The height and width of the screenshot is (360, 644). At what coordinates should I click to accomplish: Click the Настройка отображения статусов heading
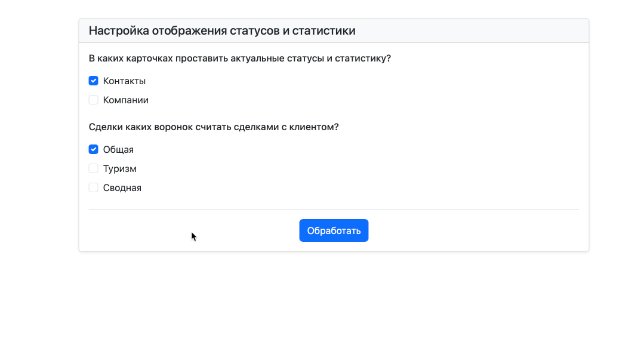222,30
